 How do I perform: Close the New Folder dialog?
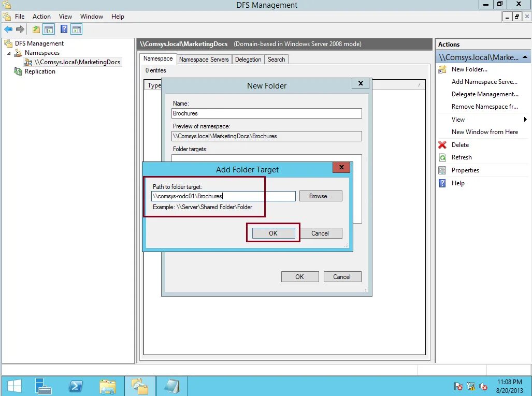pos(361,83)
